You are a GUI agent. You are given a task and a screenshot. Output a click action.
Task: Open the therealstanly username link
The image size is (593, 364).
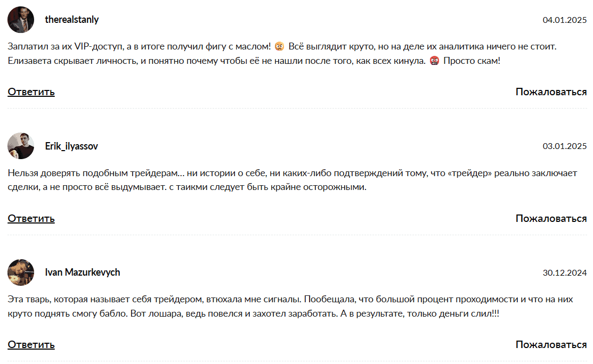[72, 20]
